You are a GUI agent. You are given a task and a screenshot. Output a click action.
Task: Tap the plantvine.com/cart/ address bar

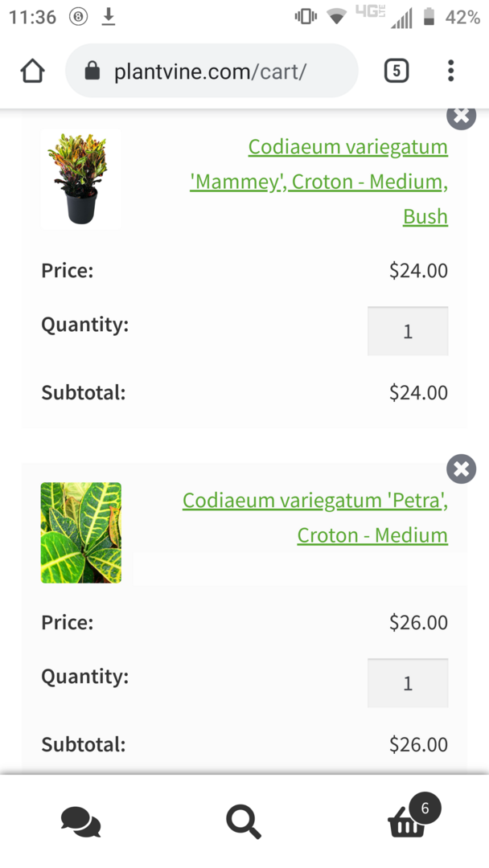[211, 72]
